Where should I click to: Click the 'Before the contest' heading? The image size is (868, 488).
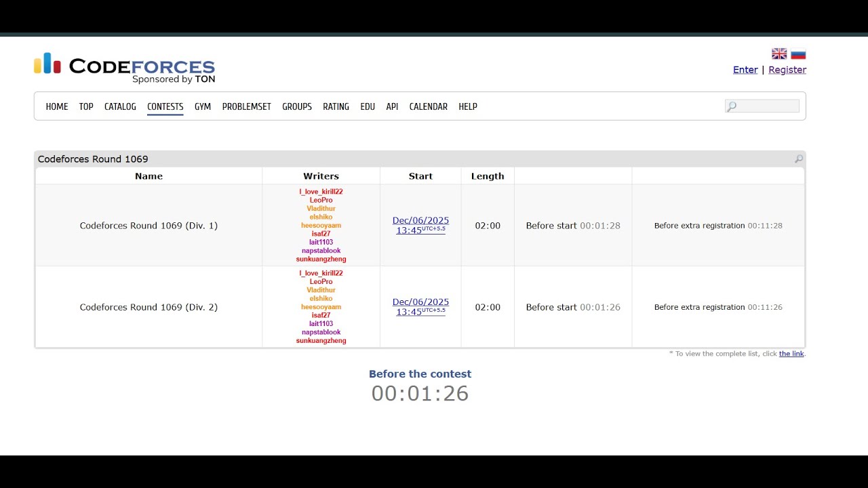click(x=420, y=374)
